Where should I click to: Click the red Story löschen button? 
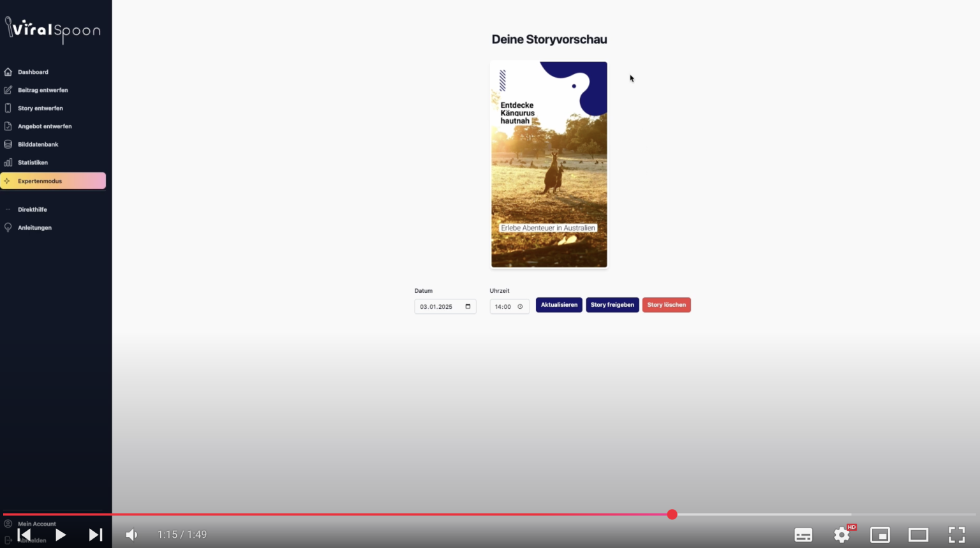666,305
